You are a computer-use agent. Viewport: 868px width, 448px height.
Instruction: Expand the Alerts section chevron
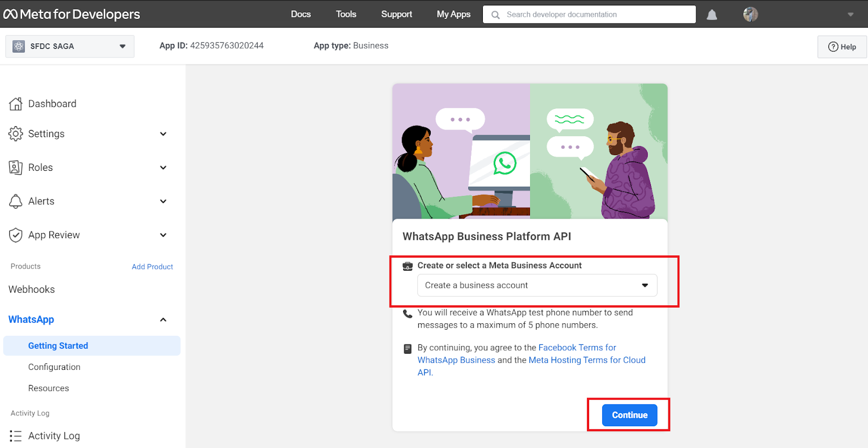[163, 201]
